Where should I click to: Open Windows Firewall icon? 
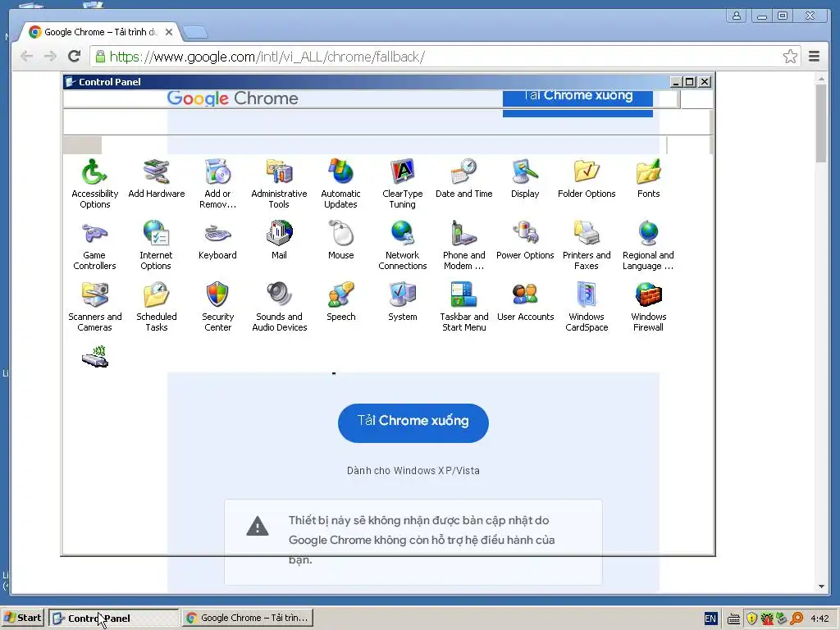click(648, 307)
